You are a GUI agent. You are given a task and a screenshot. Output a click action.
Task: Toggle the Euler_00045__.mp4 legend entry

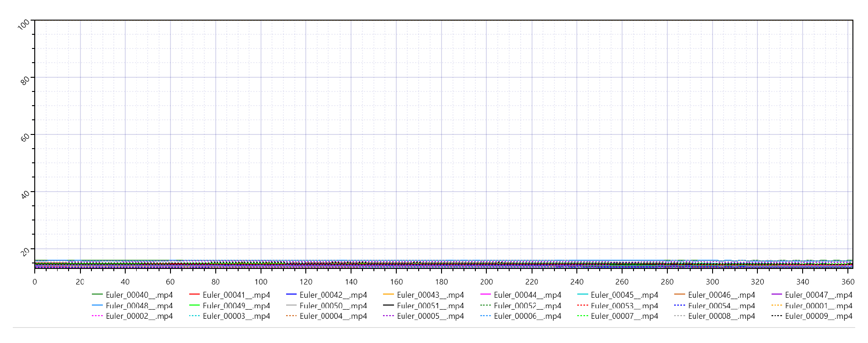tap(624, 295)
